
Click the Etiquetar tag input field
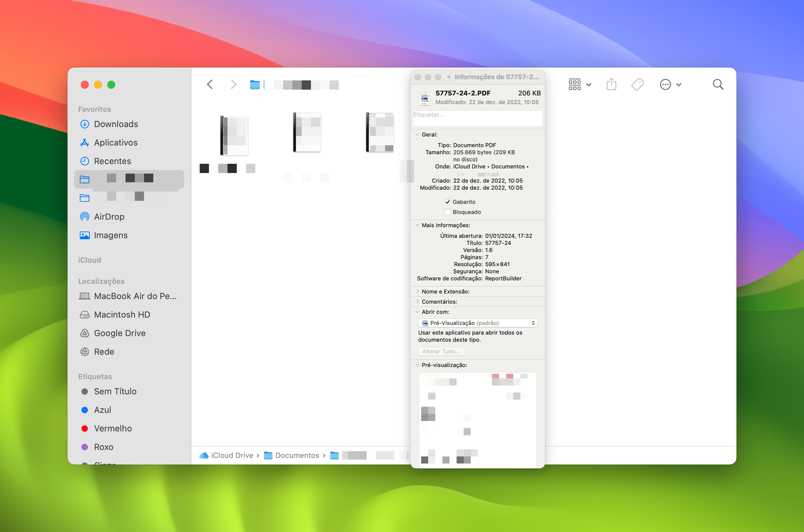click(x=477, y=118)
